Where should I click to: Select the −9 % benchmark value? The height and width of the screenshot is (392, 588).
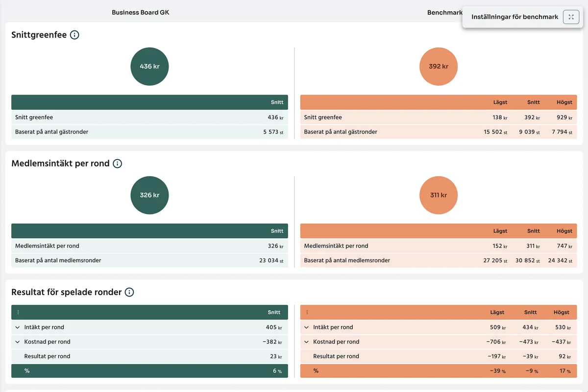pyautogui.click(x=532, y=371)
